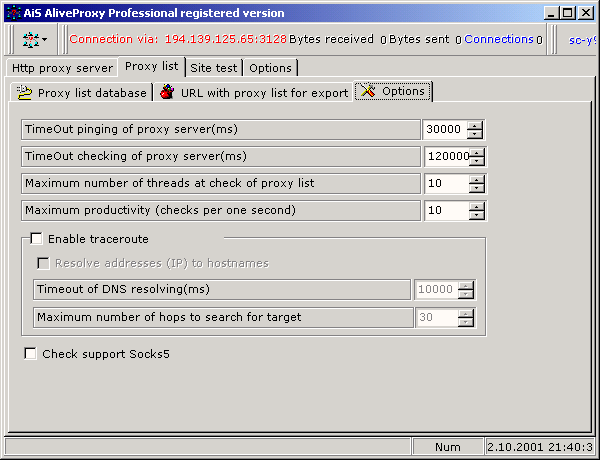
Task: Click TimeOut pinging of proxy server label
Action: click(x=221, y=129)
